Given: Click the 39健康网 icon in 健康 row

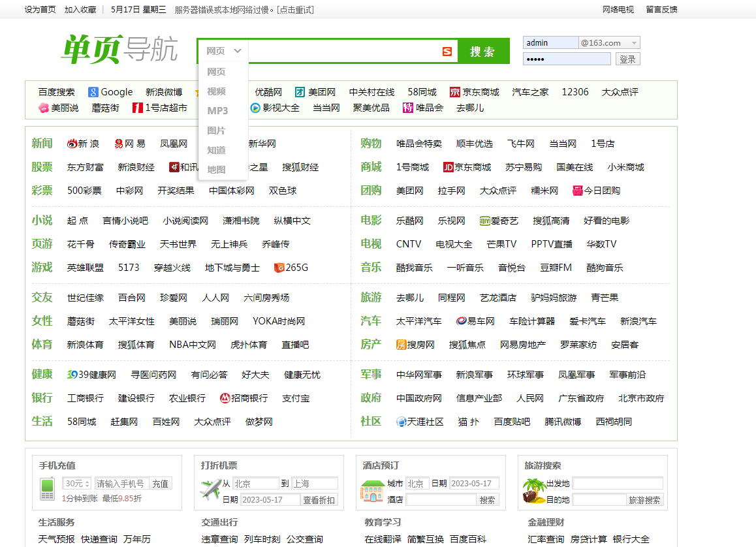Looking at the screenshot, I should pos(72,375).
